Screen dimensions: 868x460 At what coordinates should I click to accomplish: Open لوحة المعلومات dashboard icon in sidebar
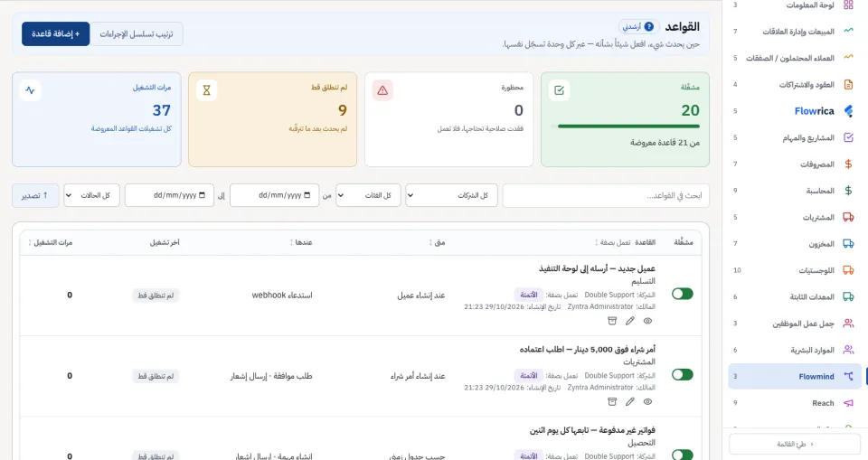pos(848,5)
